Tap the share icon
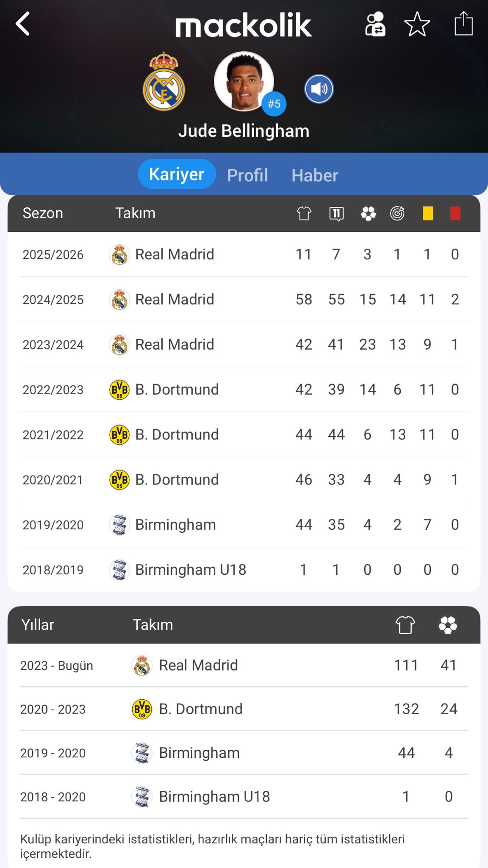Screen dimensions: 488x868 click(x=463, y=24)
